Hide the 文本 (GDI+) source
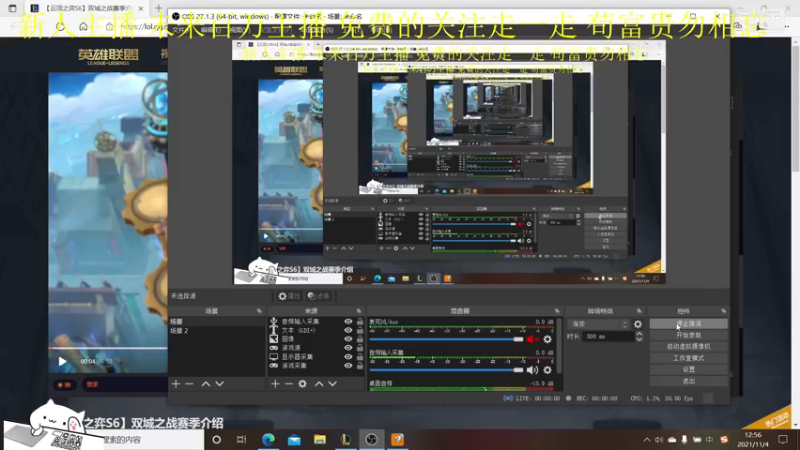The image size is (800, 450). [348, 330]
